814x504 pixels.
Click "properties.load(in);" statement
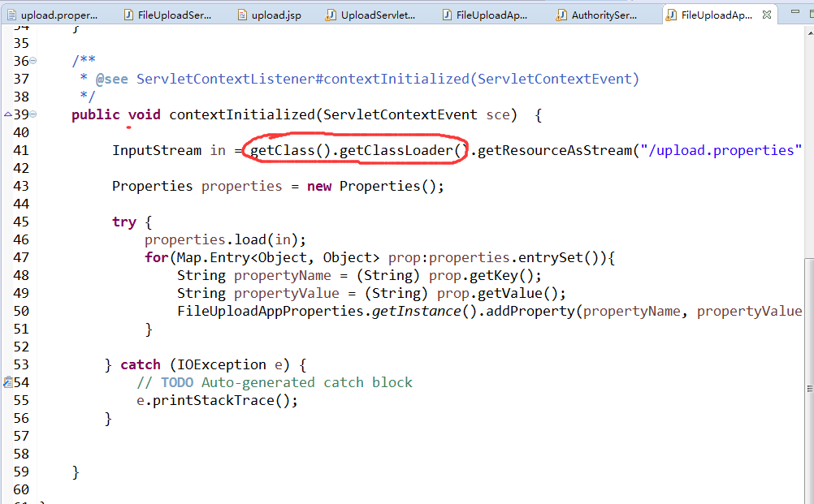225,239
